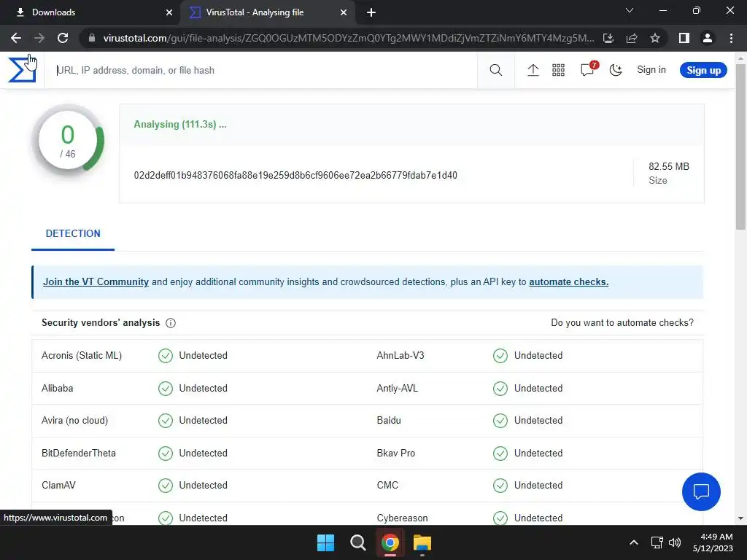Screen dimensions: 747x560
Task: Open the blue chat bubble button
Action: pyautogui.click(x=701, y=491)
